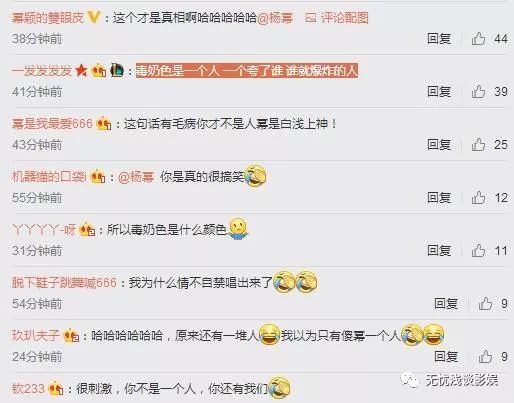Reply to the 41分钟前 comment
The width and height of the screenshot is (514, 403).
coord(439,91)
